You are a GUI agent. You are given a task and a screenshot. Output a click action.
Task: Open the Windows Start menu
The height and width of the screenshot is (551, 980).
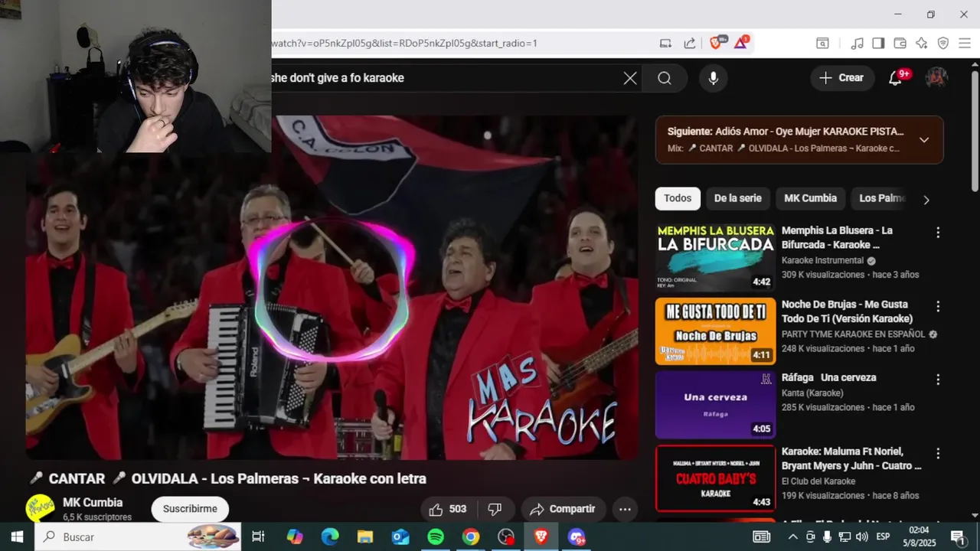coord(17,536)
